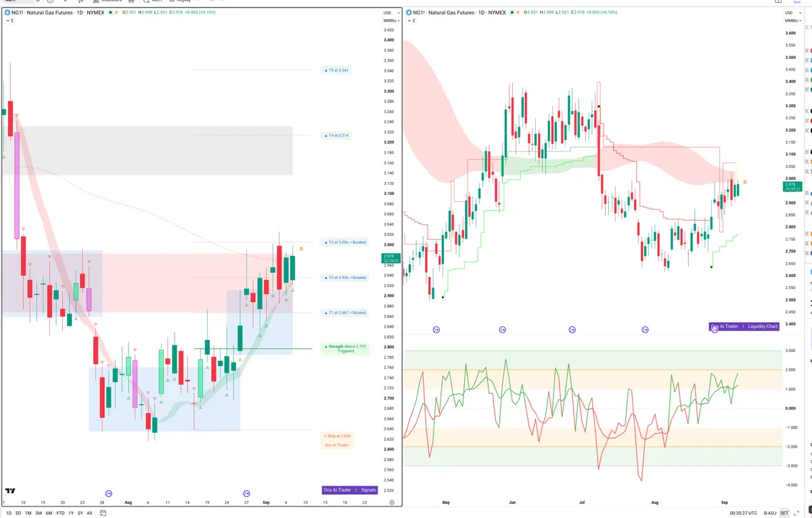Click the T4 at 3.214 target label
Image resolution: width=812 pixels, height=518 pixels.
click(336, 135)
